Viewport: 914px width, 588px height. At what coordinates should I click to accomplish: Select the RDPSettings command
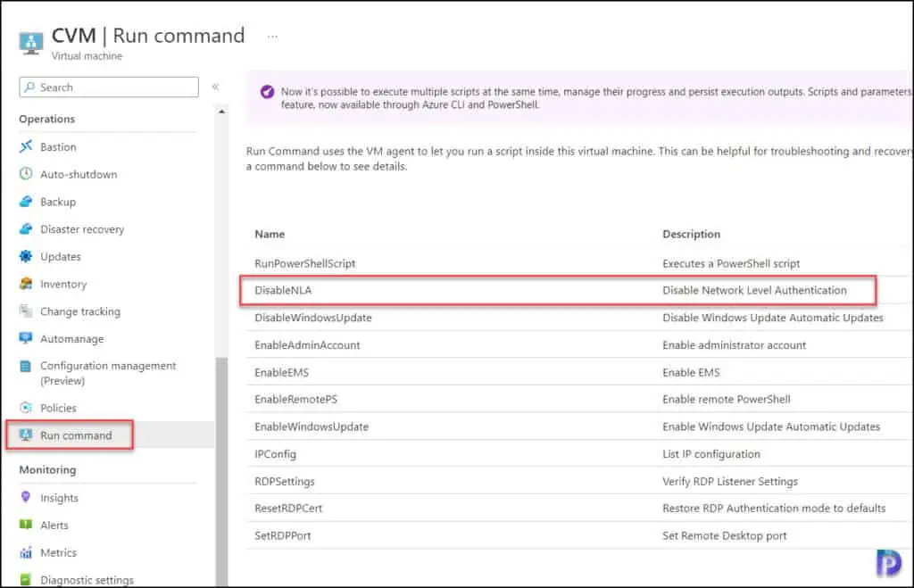(285, 481)
